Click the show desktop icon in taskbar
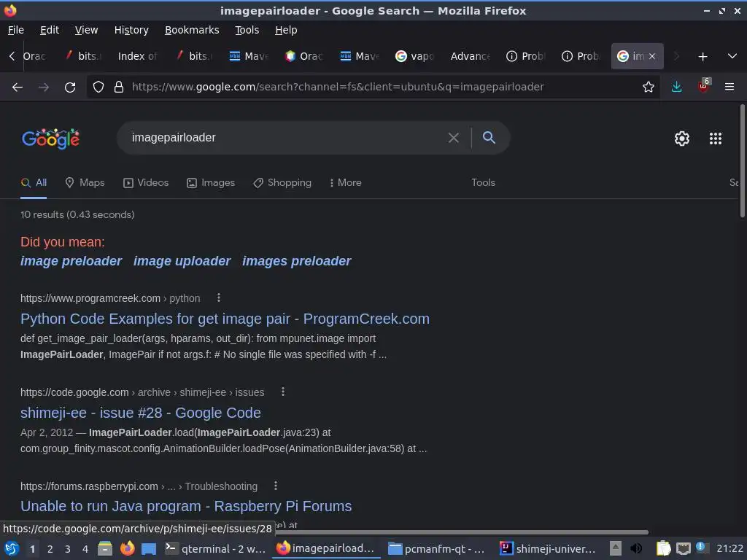 (149, 548)
